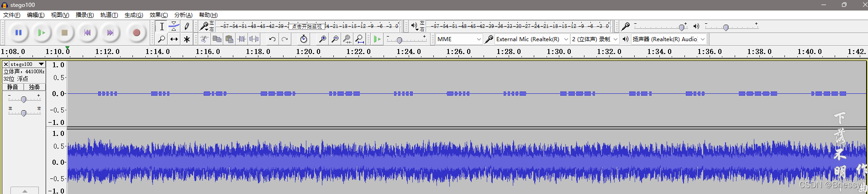The width and height of the screenshot is (868, 194).
Task: Redo the last undone action
Action: point(284,39)
